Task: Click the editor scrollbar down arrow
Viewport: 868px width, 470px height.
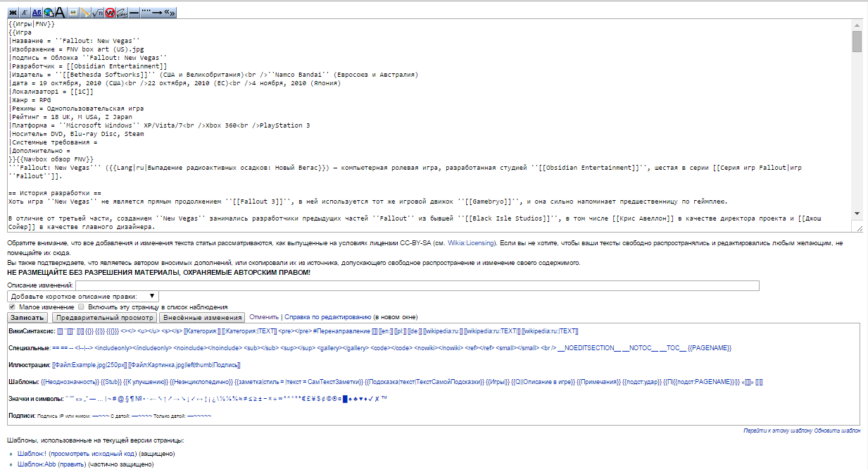Action: coord(857,213)
